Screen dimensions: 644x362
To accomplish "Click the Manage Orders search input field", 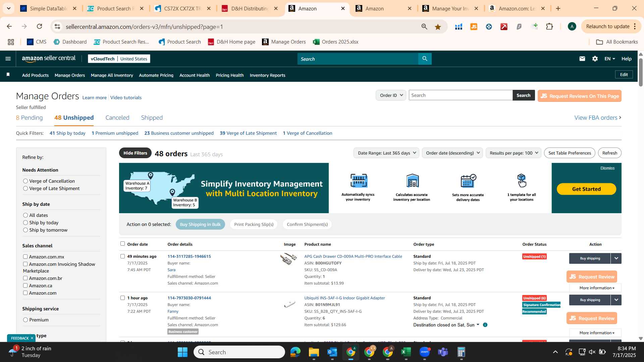I will click(461, 95).
